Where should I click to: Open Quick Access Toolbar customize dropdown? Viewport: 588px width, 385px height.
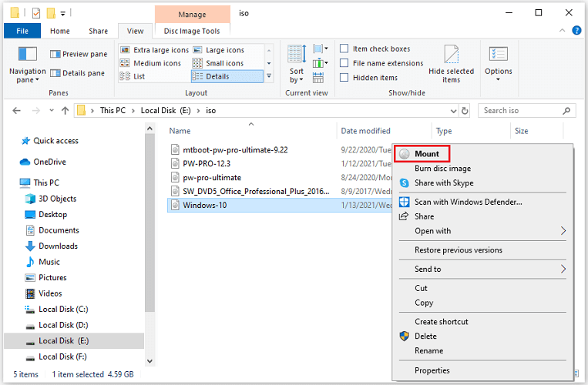point(63,14)
